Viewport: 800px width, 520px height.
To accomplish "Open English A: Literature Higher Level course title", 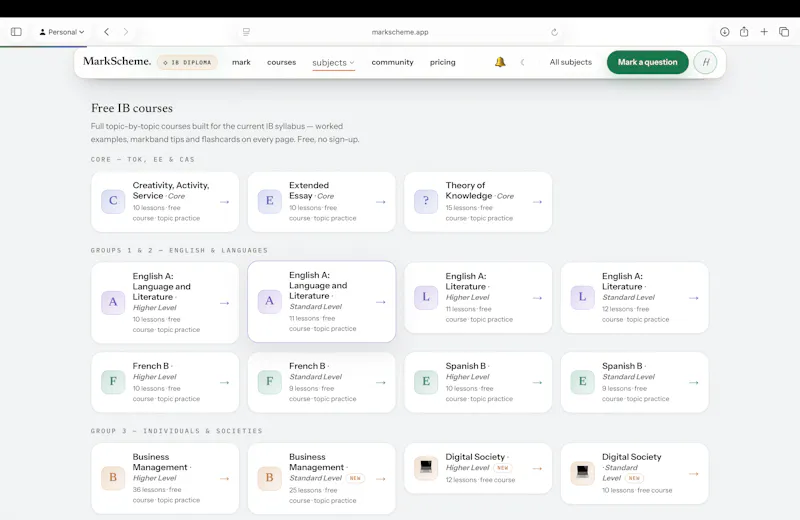I will pyautogui.click(x=466, y=281).
